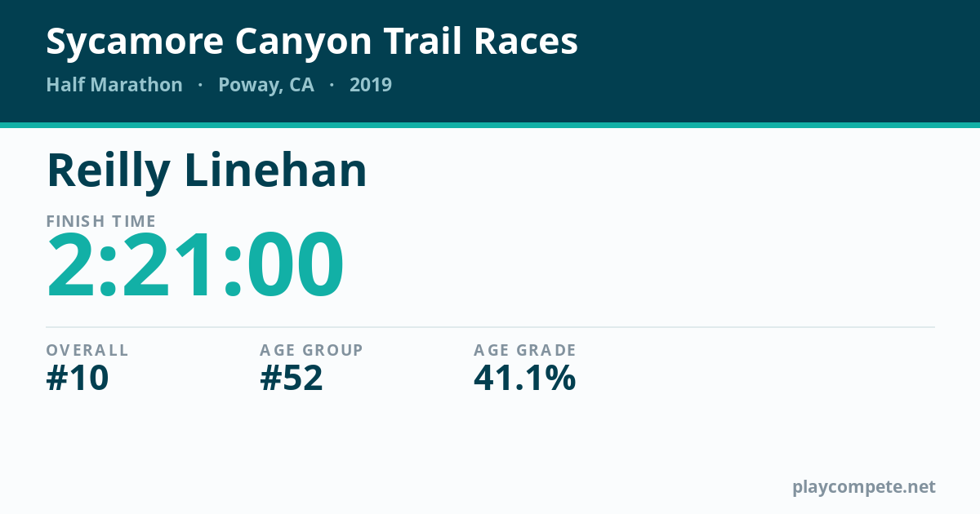
Task: Open the playcompete.net link
Action: pyautogui.click(x=864, y=487)
